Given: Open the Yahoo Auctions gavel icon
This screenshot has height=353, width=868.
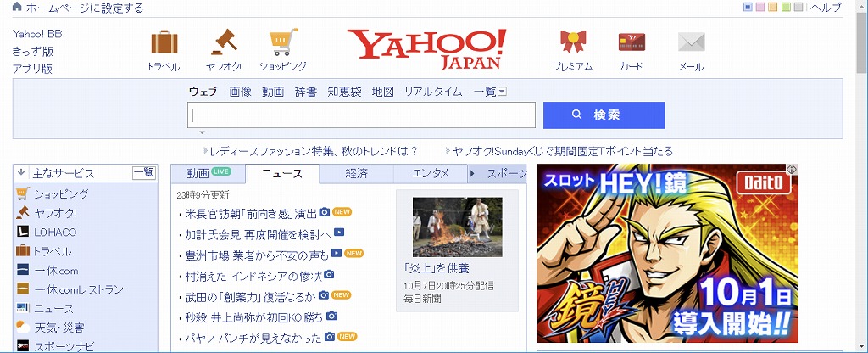Looking at the screenshot, I should pos(224,42).
